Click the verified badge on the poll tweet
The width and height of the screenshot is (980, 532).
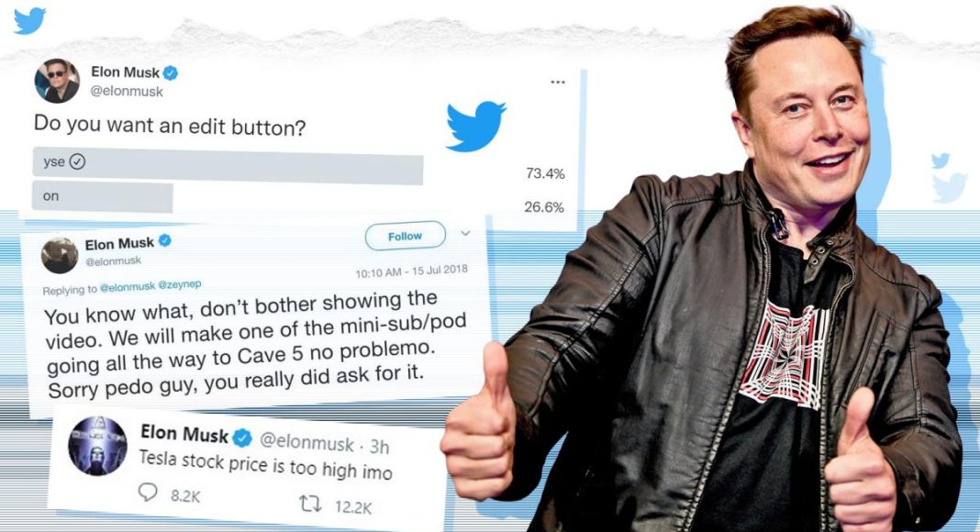click(171, 73)
